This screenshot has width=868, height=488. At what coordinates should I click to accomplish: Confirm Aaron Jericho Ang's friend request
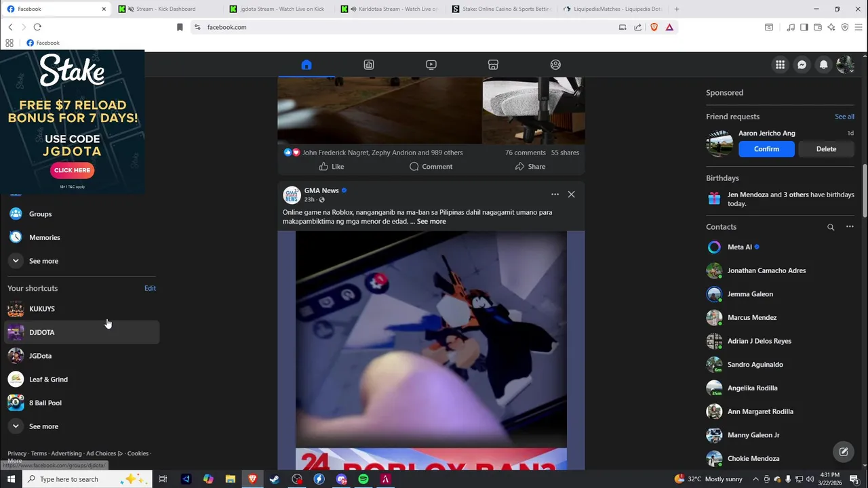click(x=766, y=149)
